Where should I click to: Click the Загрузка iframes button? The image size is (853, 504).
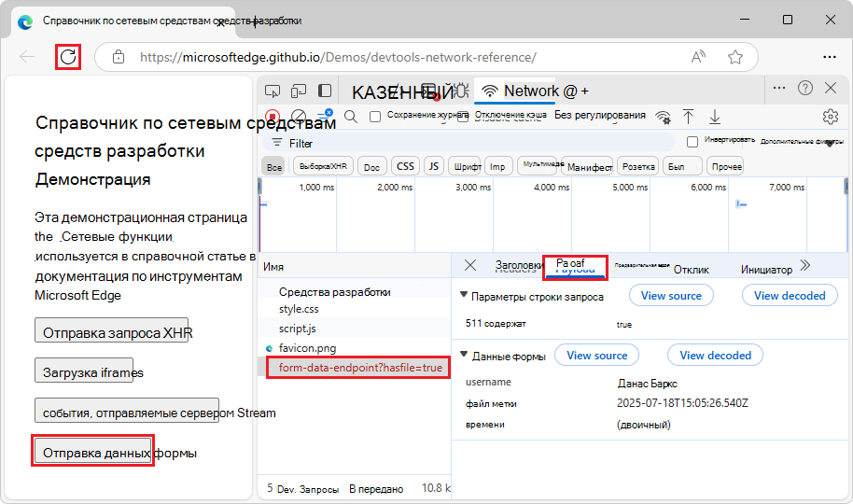click(84, 371)
